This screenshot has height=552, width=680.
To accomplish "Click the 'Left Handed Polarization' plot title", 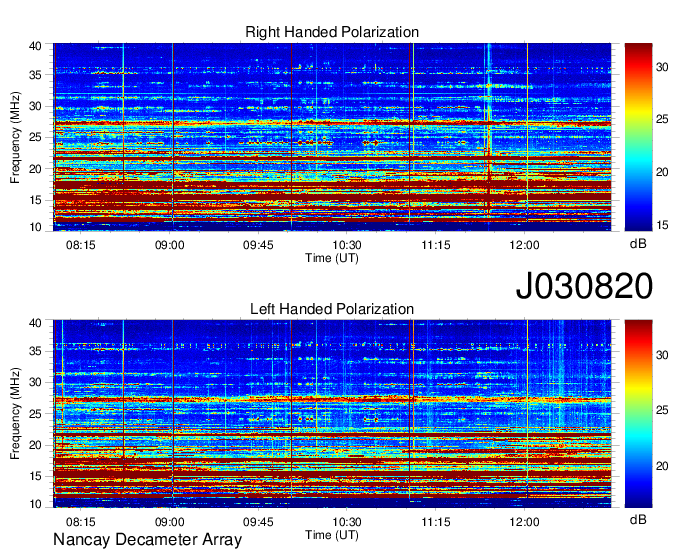I will 332,309.
